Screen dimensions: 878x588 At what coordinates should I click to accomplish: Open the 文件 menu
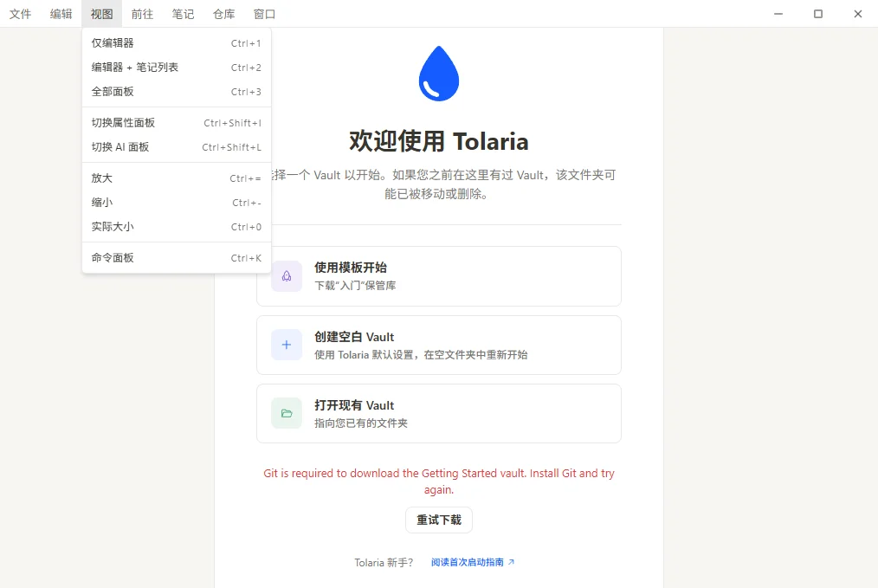(x=20, y=14)
